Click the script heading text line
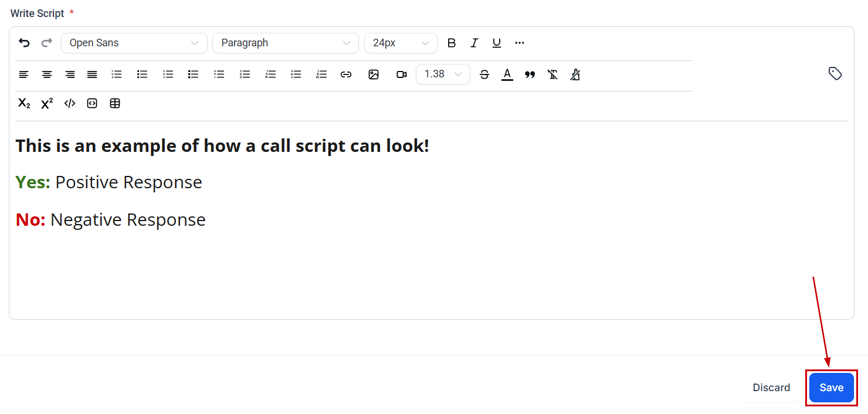868x414 pixels. click(x=222, y=146)
